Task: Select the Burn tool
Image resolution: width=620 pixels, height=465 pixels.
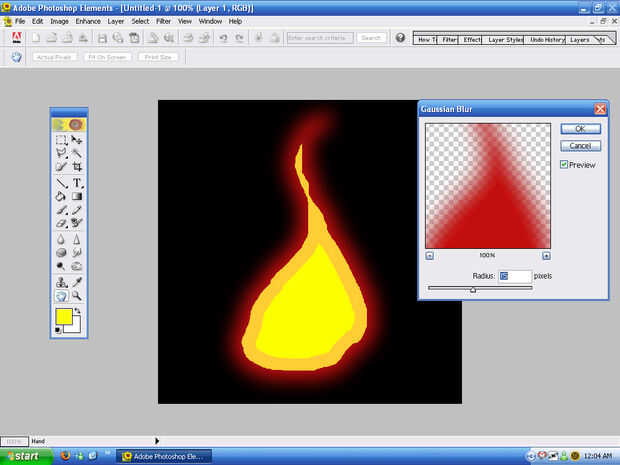Action: pyautogui.click(x=77, y=266)
